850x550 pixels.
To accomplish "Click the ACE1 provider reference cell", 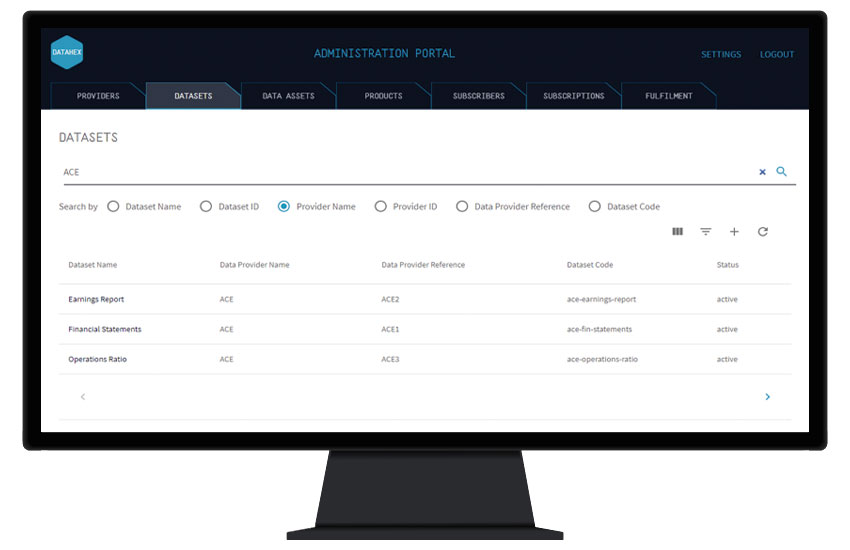I will tap(390, 329).
